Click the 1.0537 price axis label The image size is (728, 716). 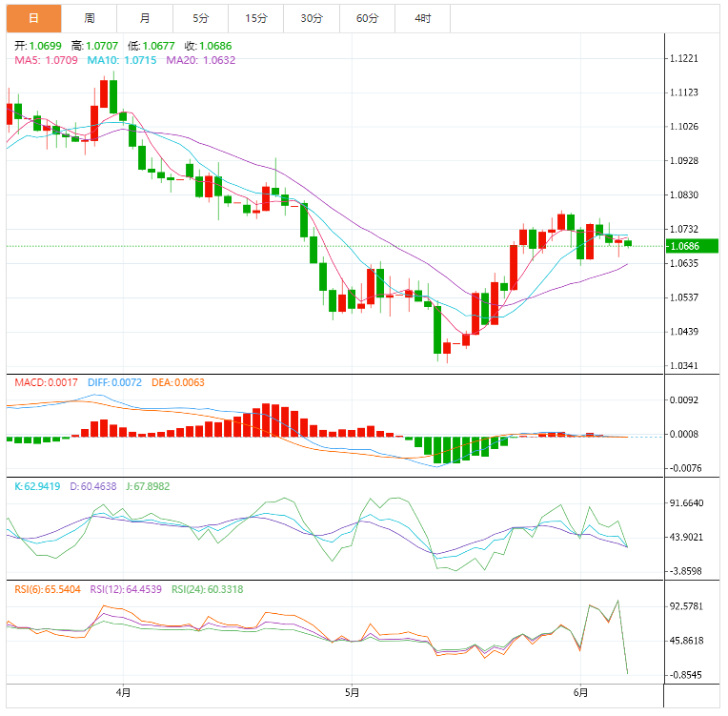pos(684,297)
